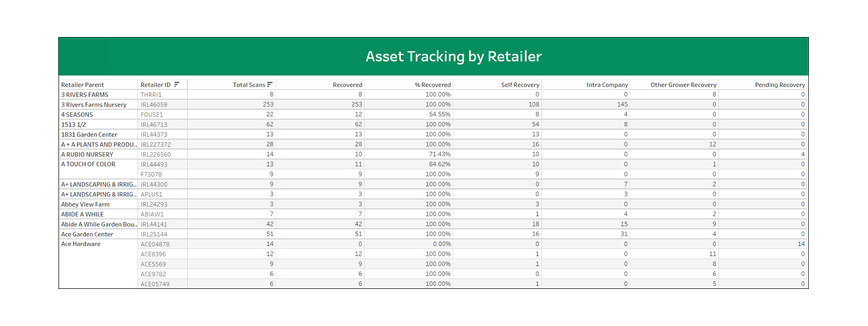
Task: Select the 3 RIVERS FARMS retailer row
Action: pos(85,95)
